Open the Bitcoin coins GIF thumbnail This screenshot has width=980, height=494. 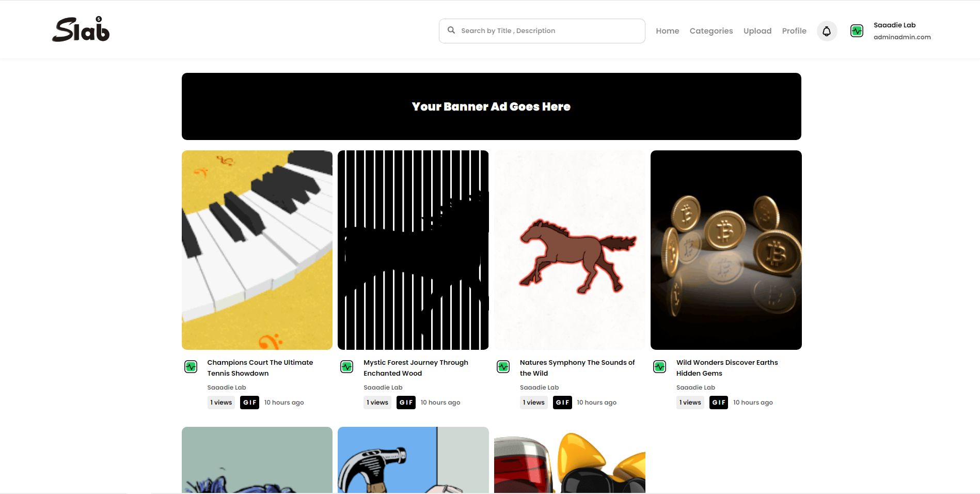click(726, 250)
